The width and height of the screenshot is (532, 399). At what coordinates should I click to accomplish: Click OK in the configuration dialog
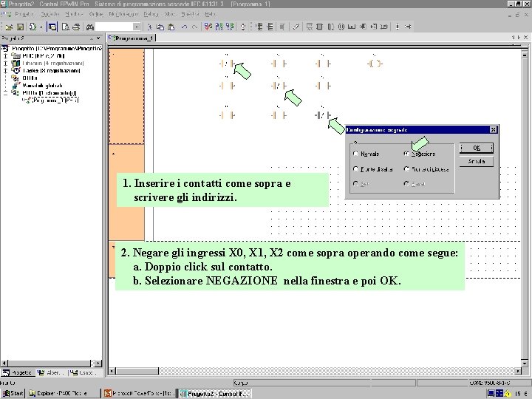[477, 148]
